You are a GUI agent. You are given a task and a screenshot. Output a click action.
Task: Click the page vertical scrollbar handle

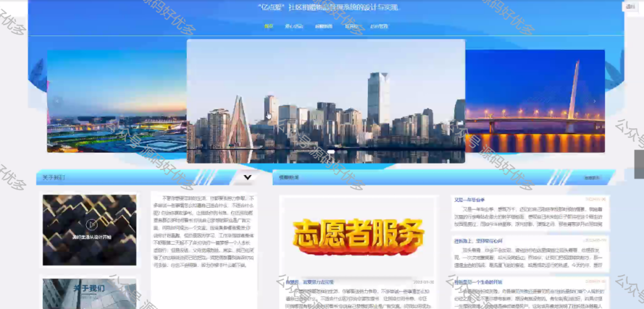coord(639,164)
